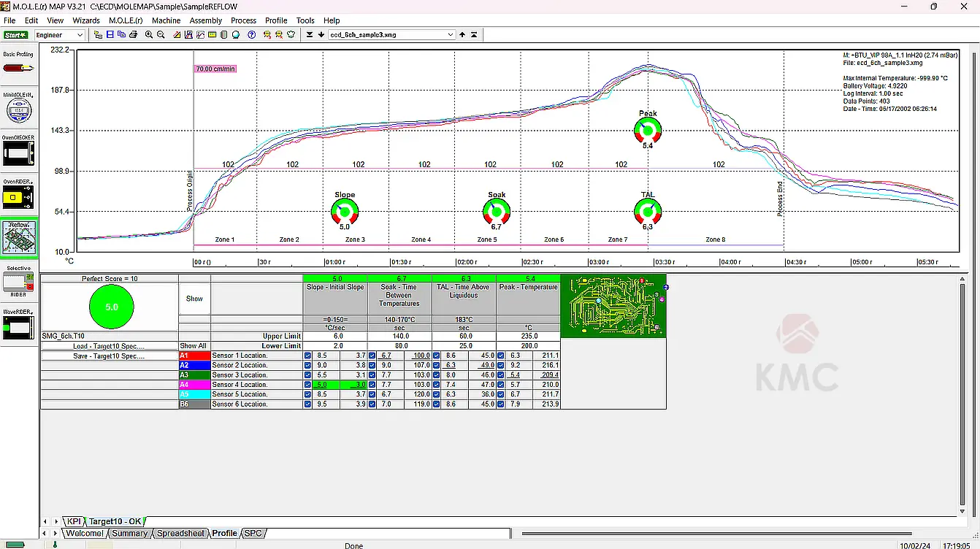Click the magenta A4 sensor color swatch

194,385
